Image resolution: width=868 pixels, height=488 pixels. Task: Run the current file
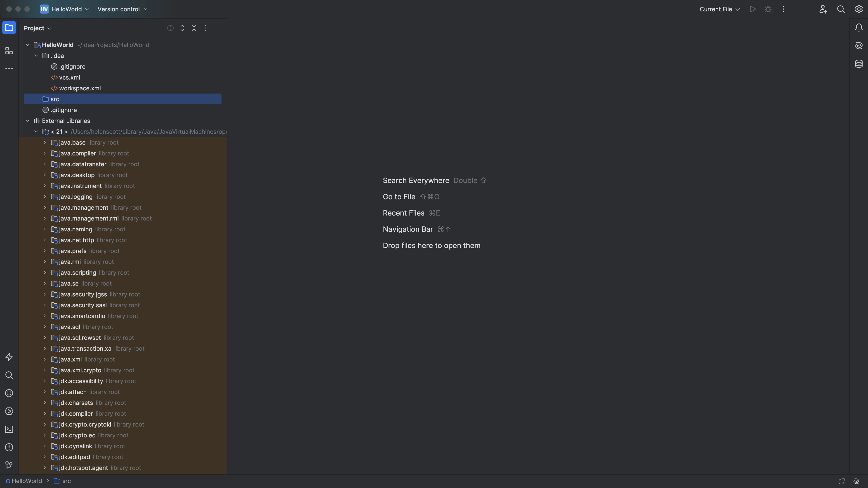[753, 9]
